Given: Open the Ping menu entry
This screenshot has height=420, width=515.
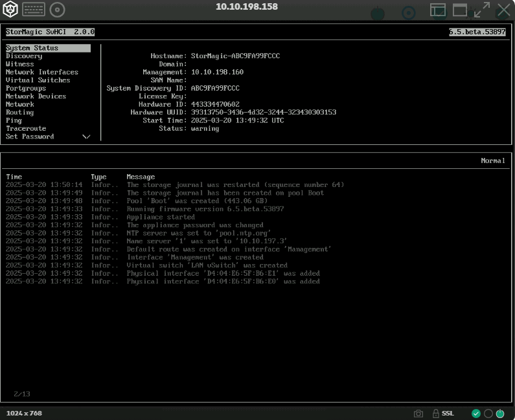Looking at the screenshot, I should [14, 120].
